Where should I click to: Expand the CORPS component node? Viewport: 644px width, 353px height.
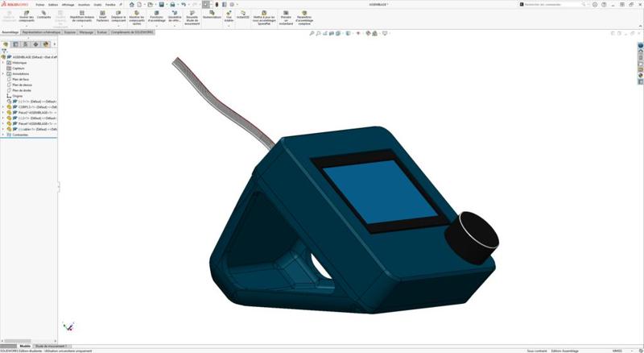point(3,107)
